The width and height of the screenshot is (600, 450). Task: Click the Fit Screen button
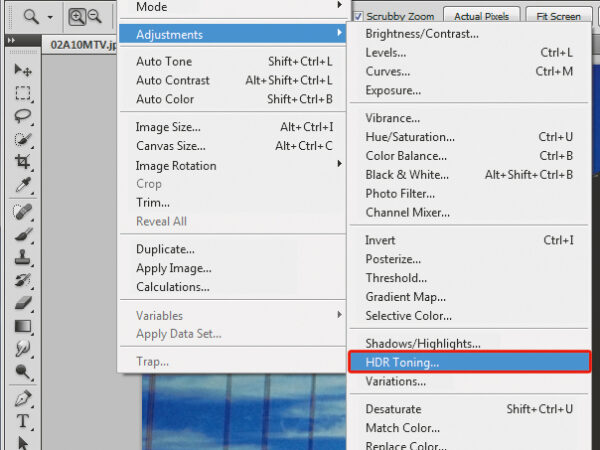click(x=558, y=16)
